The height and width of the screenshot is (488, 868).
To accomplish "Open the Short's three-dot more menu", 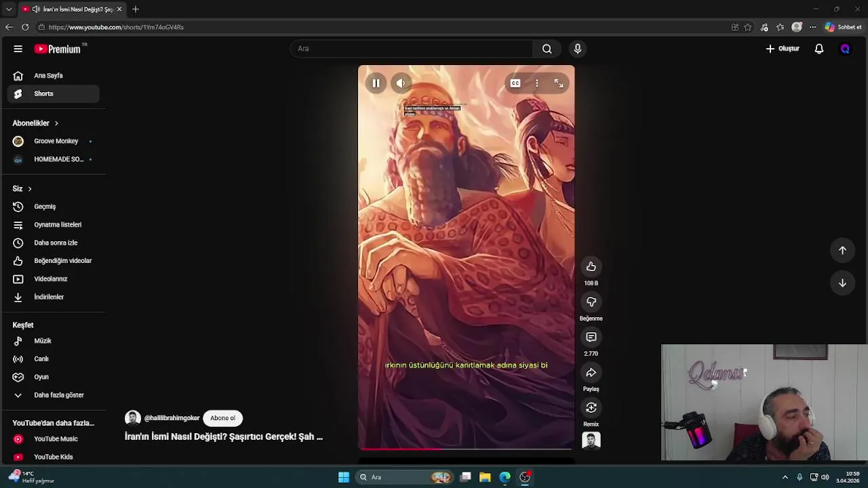I will click(x=537, y=83).
